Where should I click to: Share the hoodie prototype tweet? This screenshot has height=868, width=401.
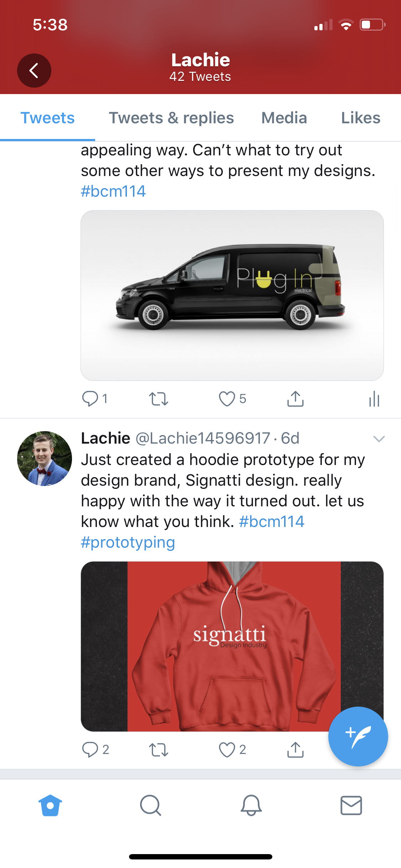[295, 750]
